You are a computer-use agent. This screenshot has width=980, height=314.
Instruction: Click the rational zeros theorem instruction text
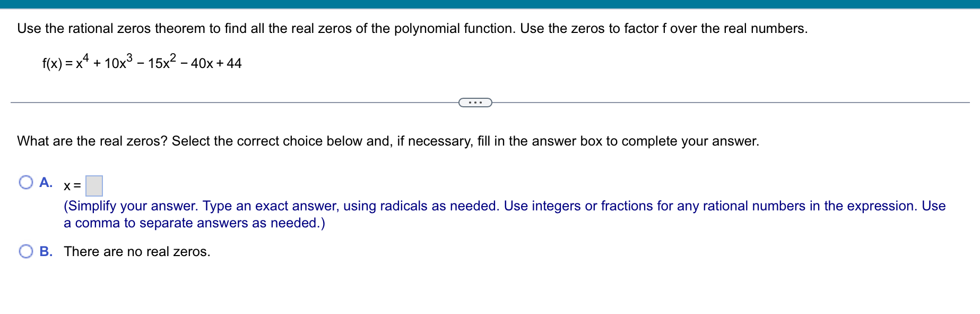pos(411,28)
